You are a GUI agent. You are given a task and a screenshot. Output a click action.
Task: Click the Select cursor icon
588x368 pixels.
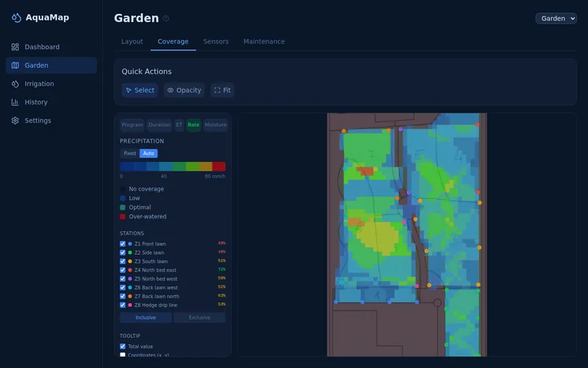point(129,90)
